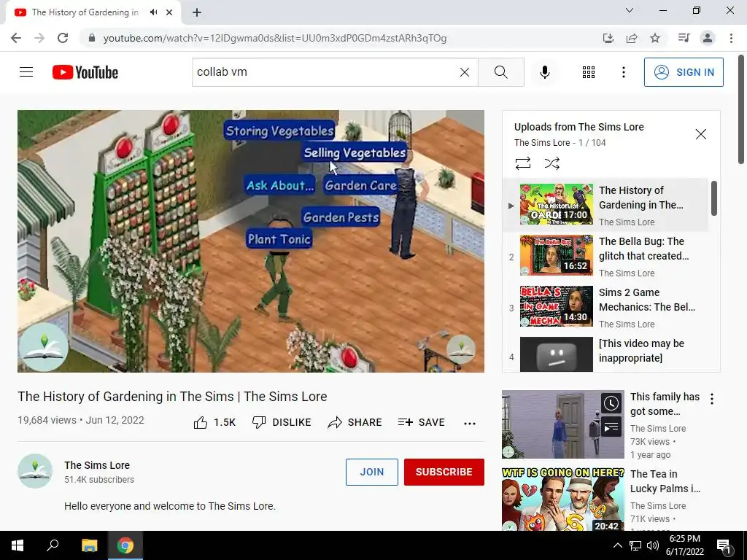Open the YouTube hamburger guide menu
Image resolution: width=747 pixels, height=560 pixels.
[x=26, y=72]
